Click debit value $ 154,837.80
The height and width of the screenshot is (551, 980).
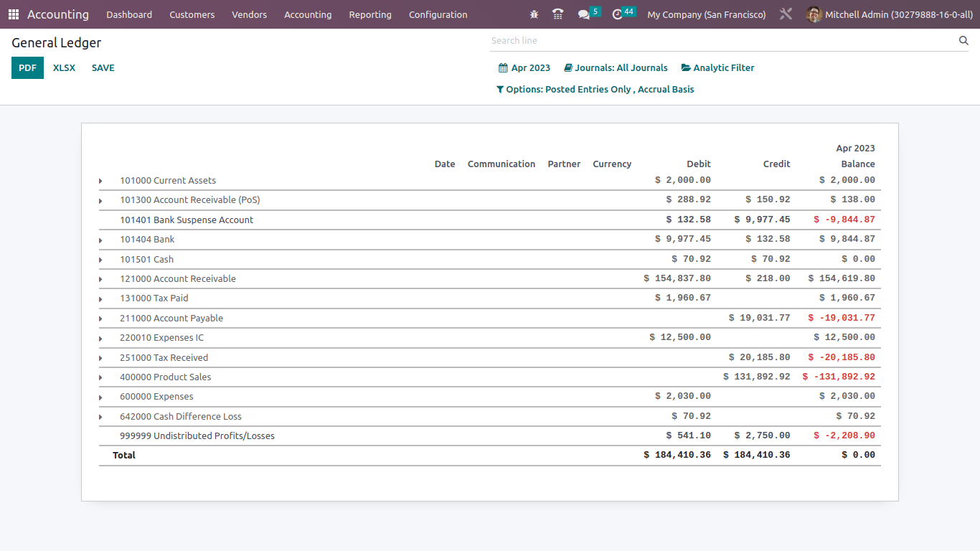point(677,278)
